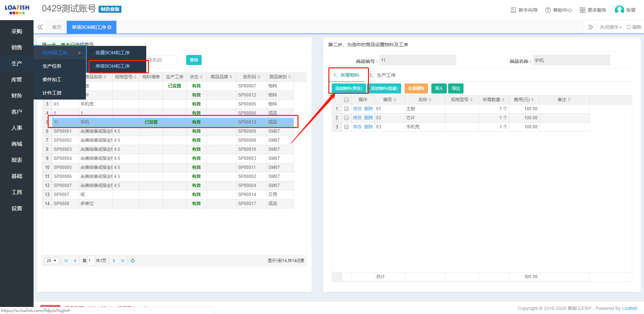Screen dimensions: 644x314
Task: Click the 导入 import button
Action: click(439, 88)
